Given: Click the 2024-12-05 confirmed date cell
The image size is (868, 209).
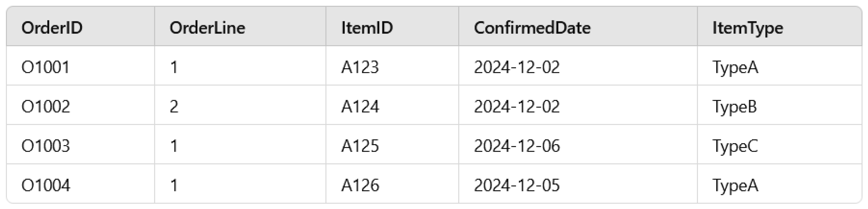Looking at the screenshot, I should (x=517, y=185).
